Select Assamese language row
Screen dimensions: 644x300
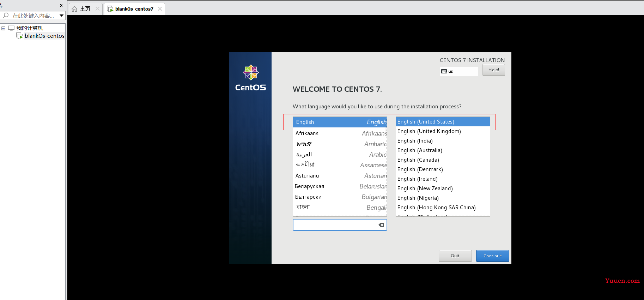[340, 165]
